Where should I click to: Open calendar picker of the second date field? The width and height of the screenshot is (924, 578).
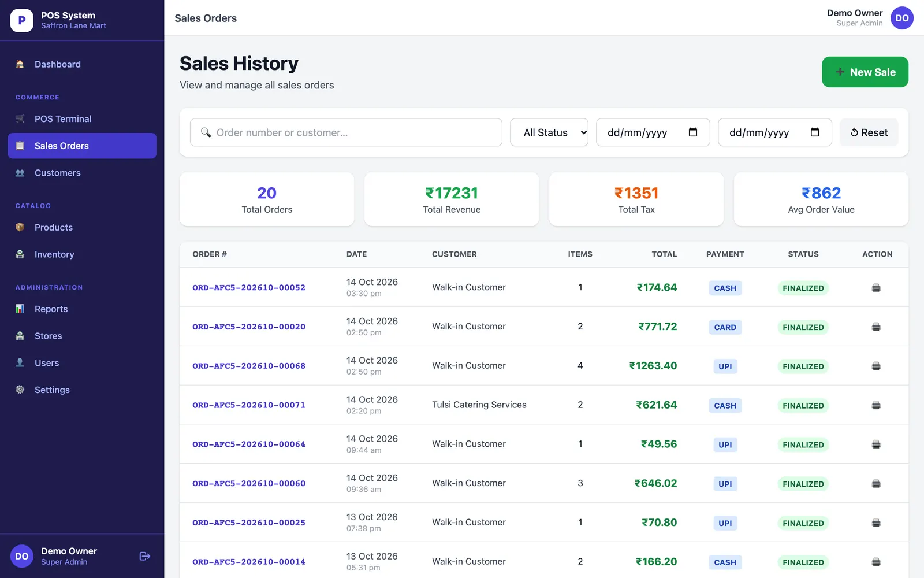pyautogui.click(x=815, y=132)
